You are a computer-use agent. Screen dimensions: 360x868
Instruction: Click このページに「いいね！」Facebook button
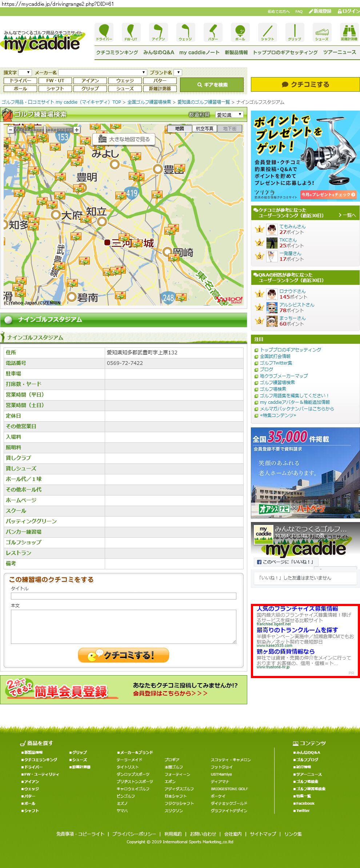tap(286, 562)
